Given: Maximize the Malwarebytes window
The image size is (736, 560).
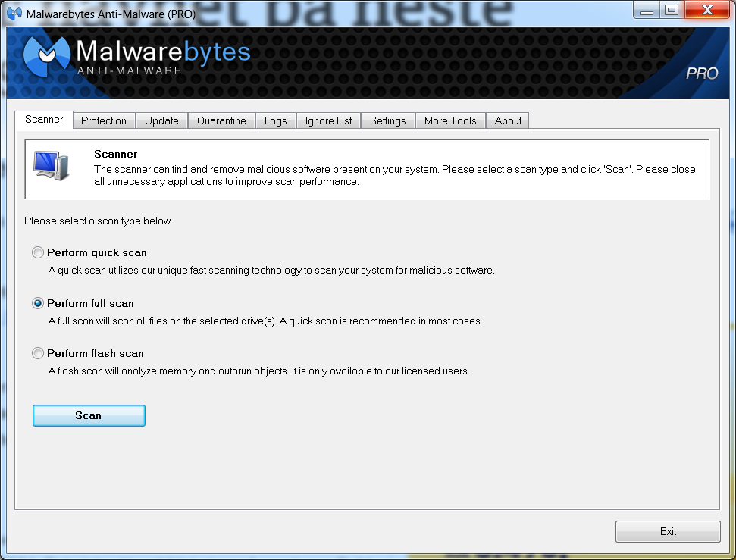Looking at the screenshot, I should pyautogui.click(x=672, y=10).
